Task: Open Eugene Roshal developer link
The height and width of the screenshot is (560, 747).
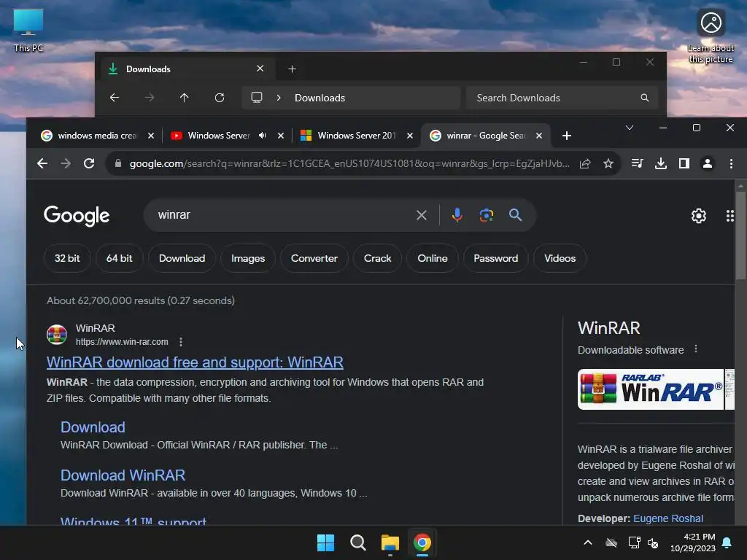Action: pyautogui.click(x=668, y=518)
